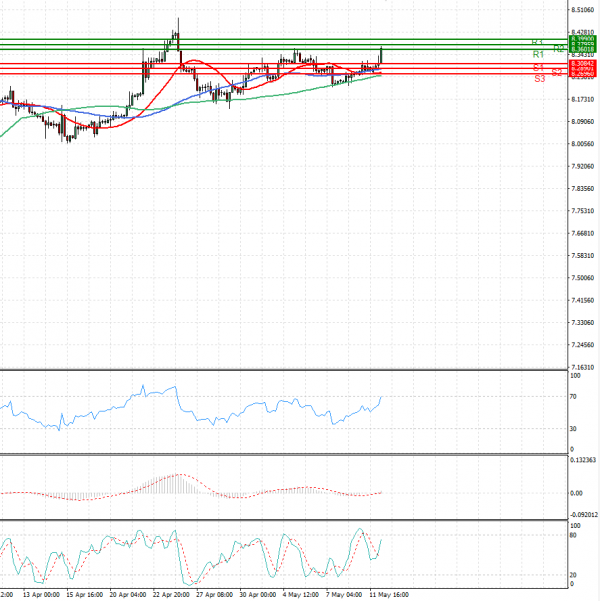This screenshot has width=600, height=601.
Task: Click the 8.51060 price axis label
Action: point(582,10)
